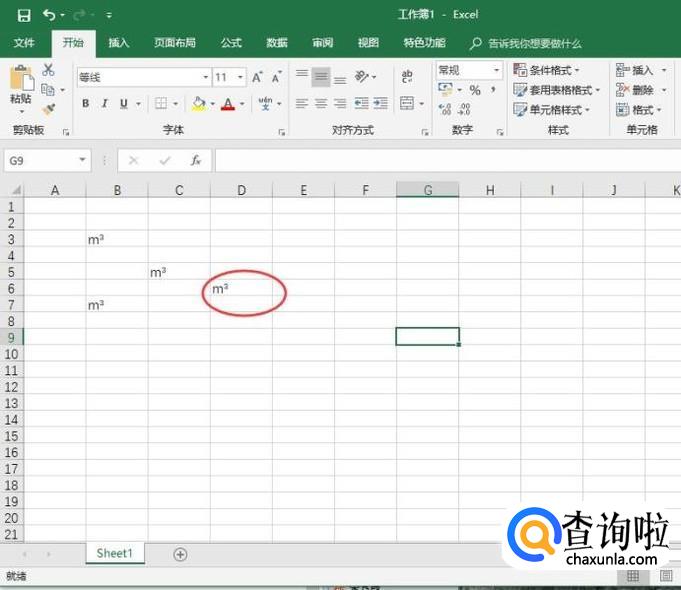Switch to the 插入 tab

point(119,43)
